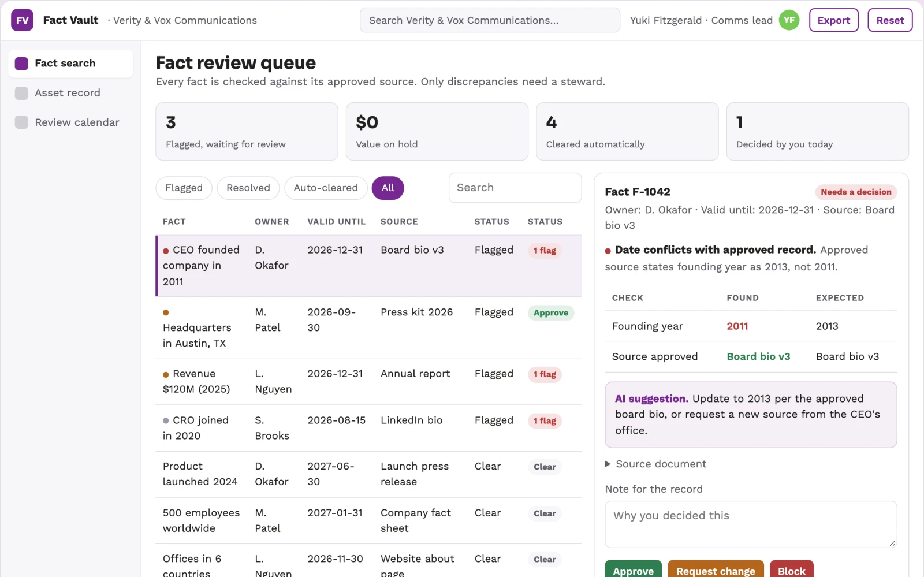
Task: Click the red '2011' found value
Action: pos(737,326)
